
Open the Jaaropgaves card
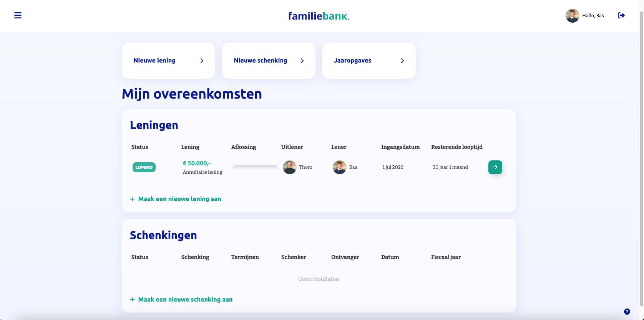click(369, 61)
